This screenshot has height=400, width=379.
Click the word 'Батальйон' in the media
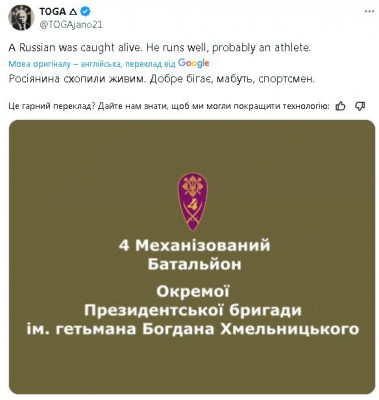(194, 265)
